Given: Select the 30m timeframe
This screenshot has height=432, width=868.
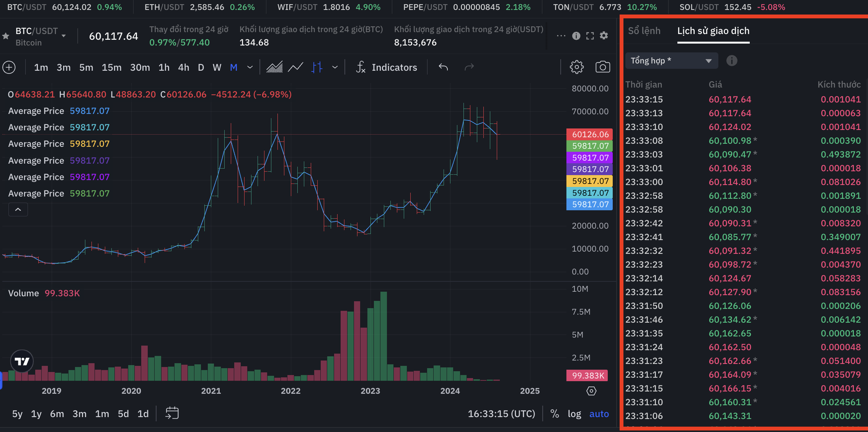Looking at the screenshot, I should [x=140, y=68].
